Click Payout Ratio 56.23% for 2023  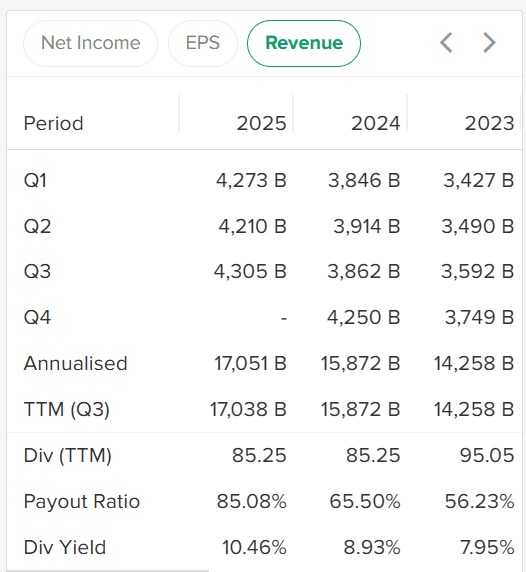coord(479,501)
